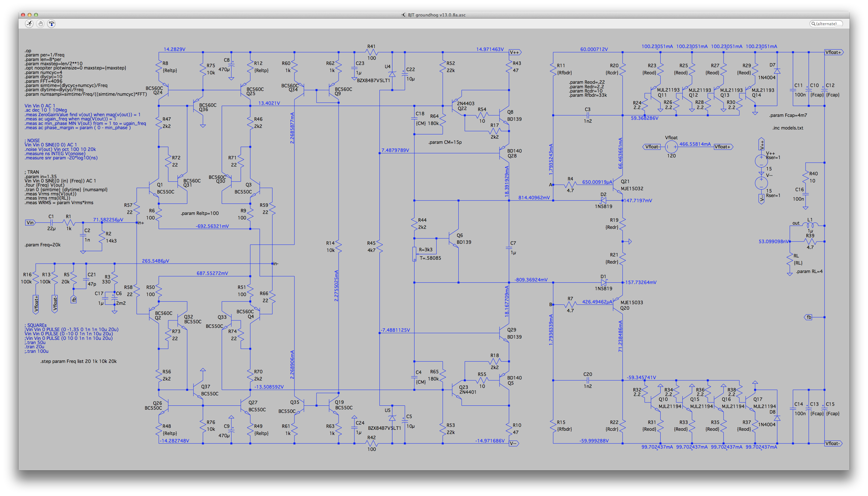Select resistor R14 10k
Screen dimensions: 868x496
338,247
